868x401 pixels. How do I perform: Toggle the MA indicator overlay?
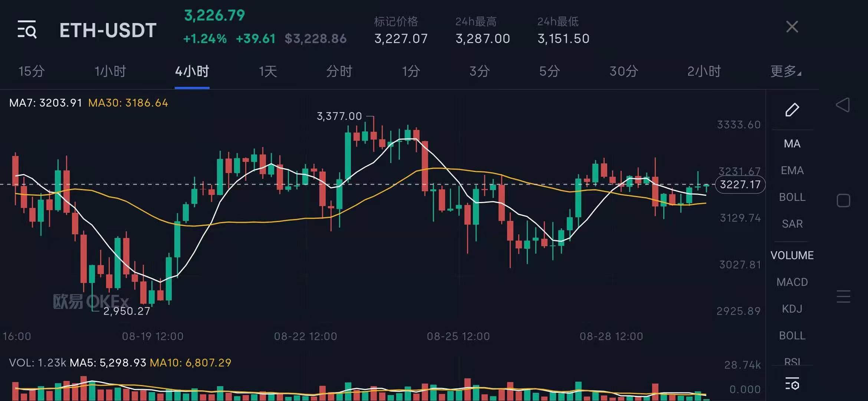[792, 144]
